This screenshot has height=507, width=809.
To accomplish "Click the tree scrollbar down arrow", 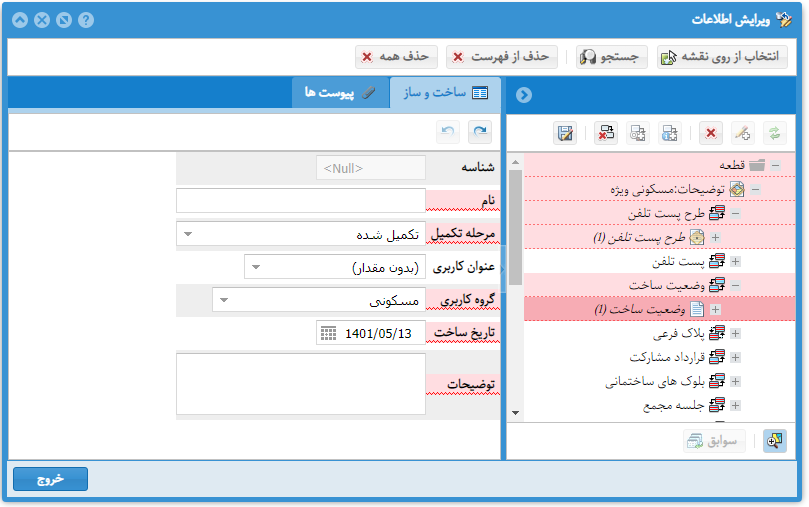I will coord(515,413).
